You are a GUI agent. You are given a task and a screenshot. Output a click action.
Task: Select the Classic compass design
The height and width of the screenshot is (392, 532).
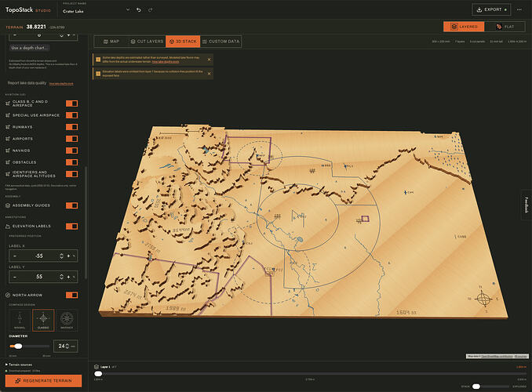[43, 320]
